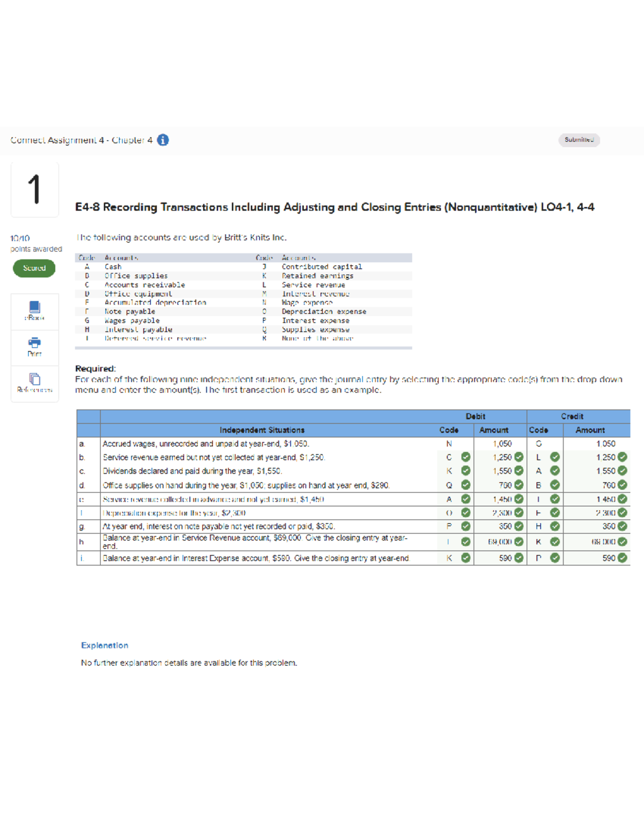Click the Explanation heading link
644x834 pixels.
pyautogui.click(x=104, y=646)
